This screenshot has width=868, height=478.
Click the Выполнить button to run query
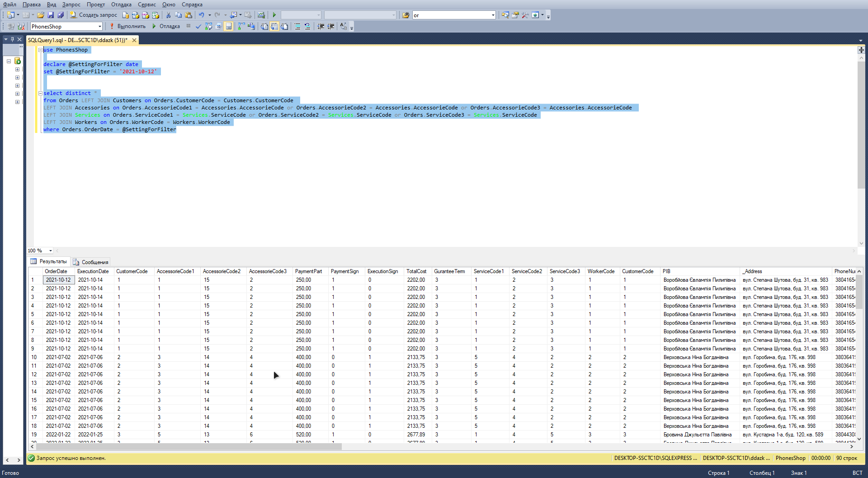(x=128, y=26)
